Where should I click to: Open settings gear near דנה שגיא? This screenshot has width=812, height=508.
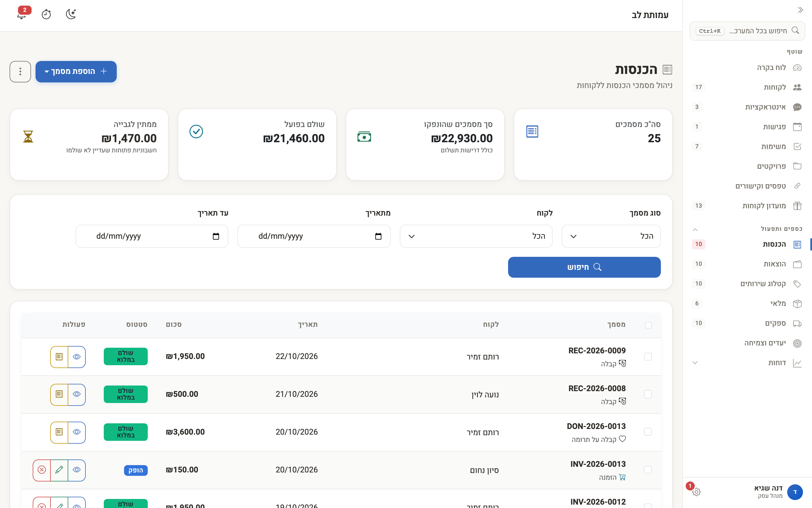click(x=696, y=492)
